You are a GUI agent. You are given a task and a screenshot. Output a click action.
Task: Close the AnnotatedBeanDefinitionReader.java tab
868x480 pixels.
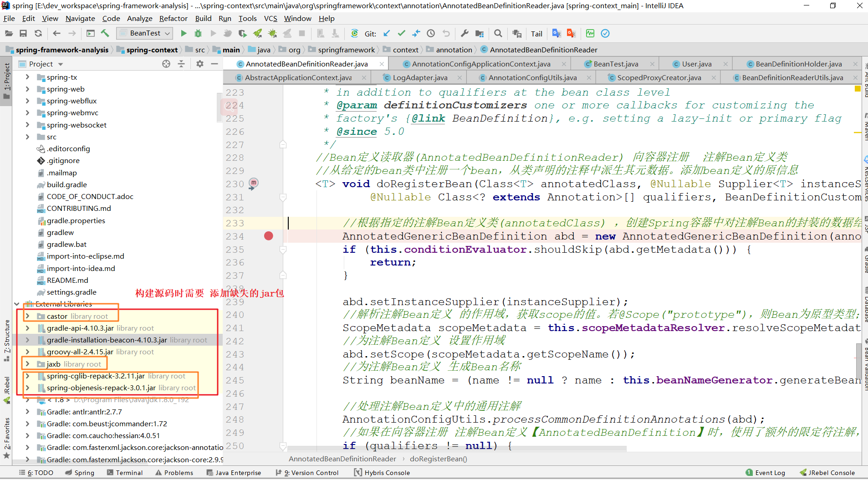click(x=382, y=64)
